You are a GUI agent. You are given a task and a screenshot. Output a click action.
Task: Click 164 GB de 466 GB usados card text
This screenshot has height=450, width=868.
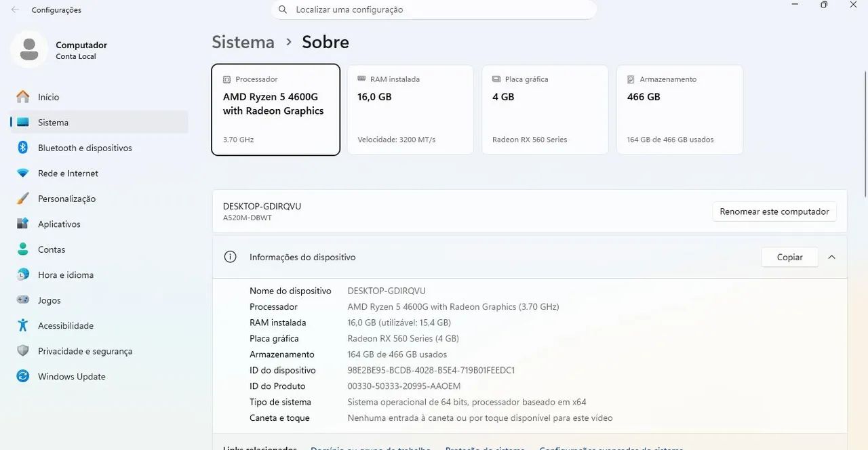671,140
